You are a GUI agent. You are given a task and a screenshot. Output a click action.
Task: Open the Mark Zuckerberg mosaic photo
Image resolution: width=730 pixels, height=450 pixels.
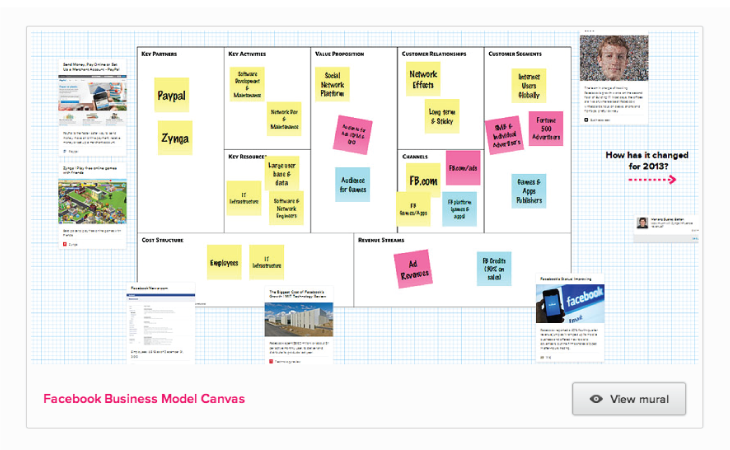(614, 58)
